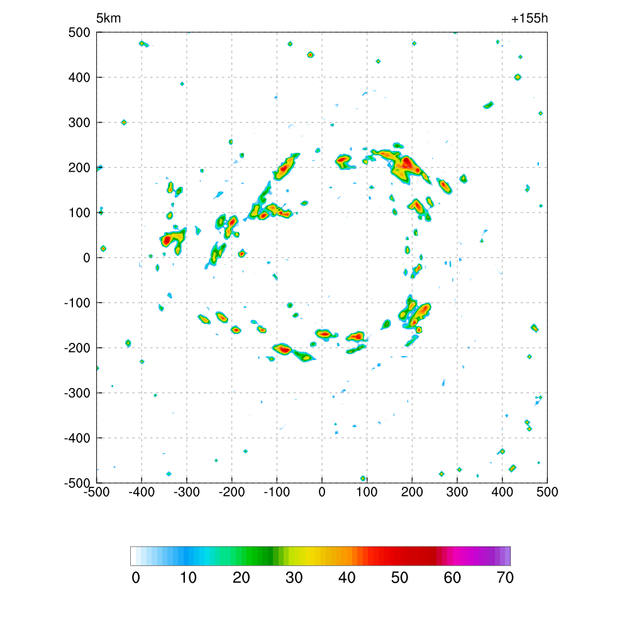Click the colorbar label "60"
This screenshot has width=644, height=644.
[x=452, y=578]
